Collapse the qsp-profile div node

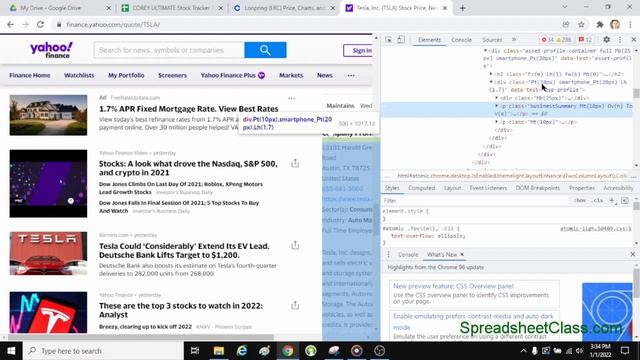(x=491, y=82)
